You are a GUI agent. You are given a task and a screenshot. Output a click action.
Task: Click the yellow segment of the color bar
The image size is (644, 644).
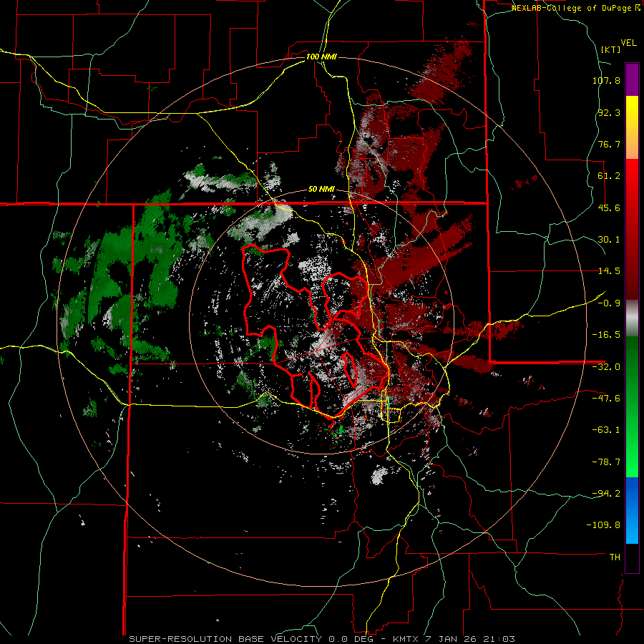(x=632, y=127)
